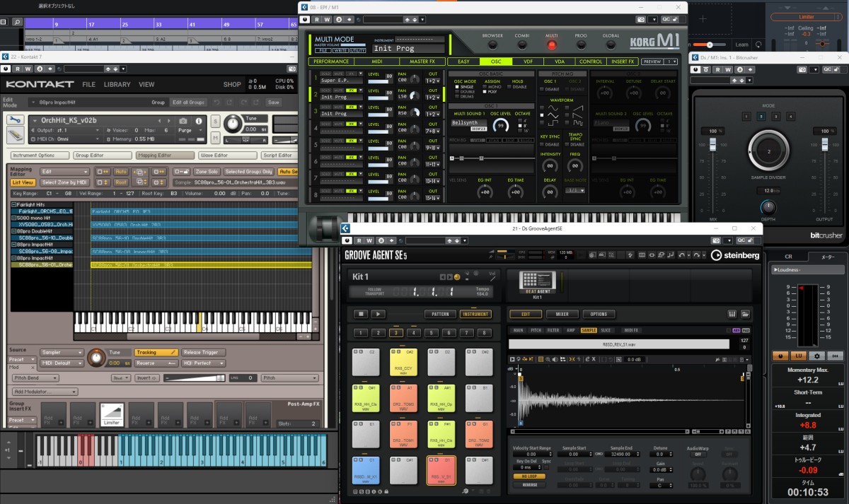Click the Groove Agent load folder icon
This screenshot has width=849, height=504.
tap(745, 314)
